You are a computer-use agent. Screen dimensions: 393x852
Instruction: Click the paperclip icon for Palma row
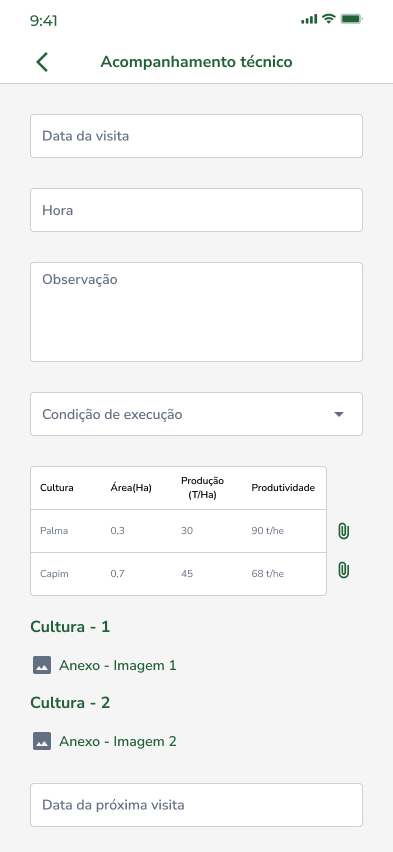coord(344,531)
